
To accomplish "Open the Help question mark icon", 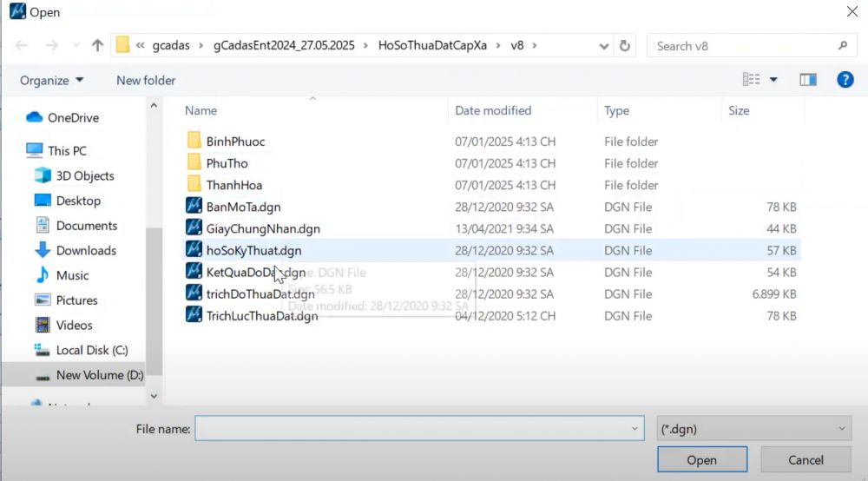I will pyautogui.click(x=845, y=80).
